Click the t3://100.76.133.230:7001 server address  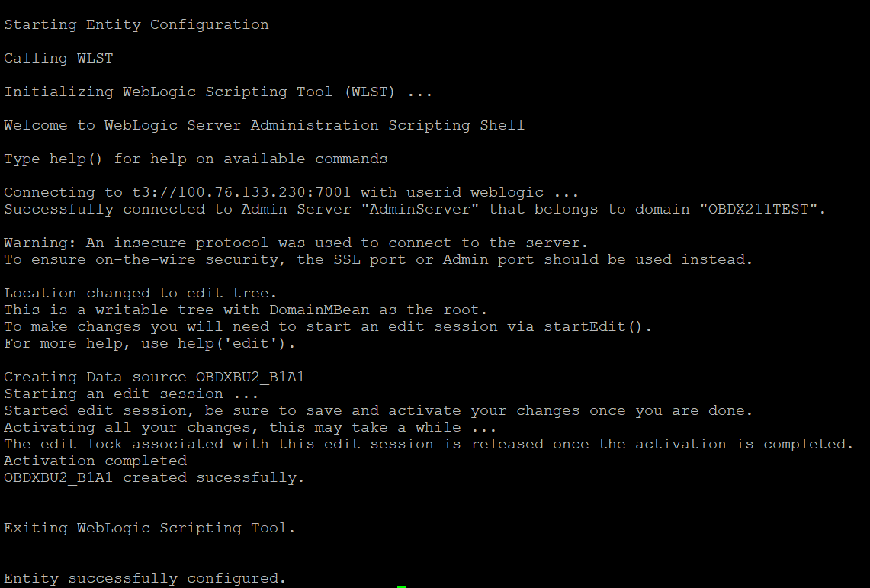point(241,192)
